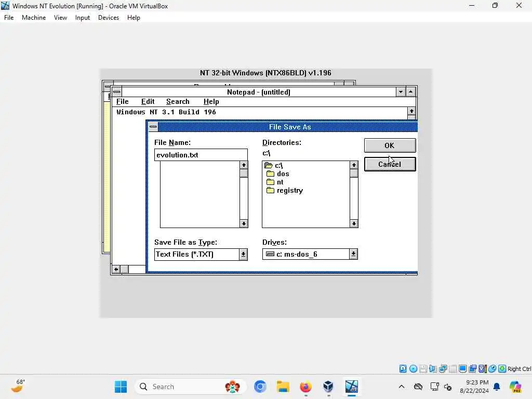The width and height of the screenshot is (532, 399).
Task: Click the audio speaker status icon
Action: click(x=433, y=369)
